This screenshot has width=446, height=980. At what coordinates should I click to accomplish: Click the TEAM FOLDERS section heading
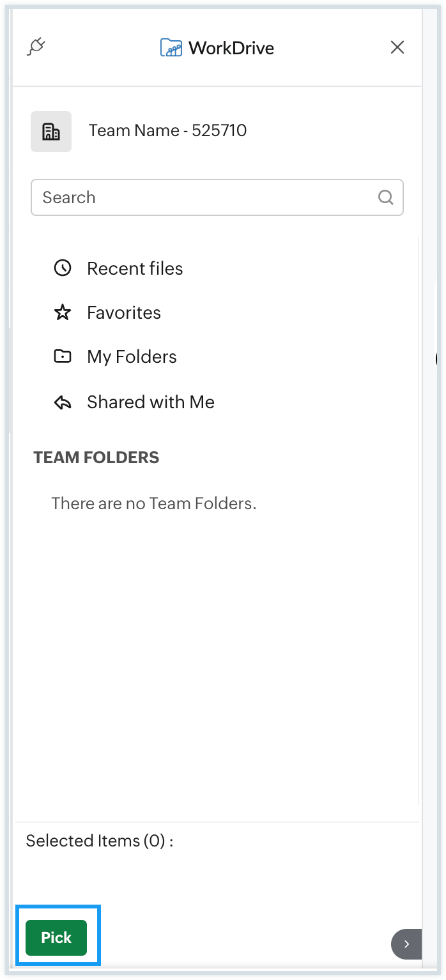click(96, 457)
